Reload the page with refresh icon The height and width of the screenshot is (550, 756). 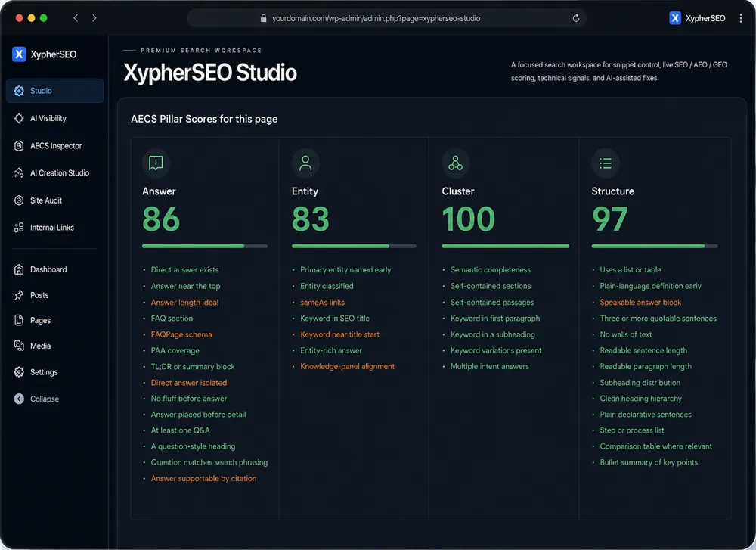click(x=575, y=18)
